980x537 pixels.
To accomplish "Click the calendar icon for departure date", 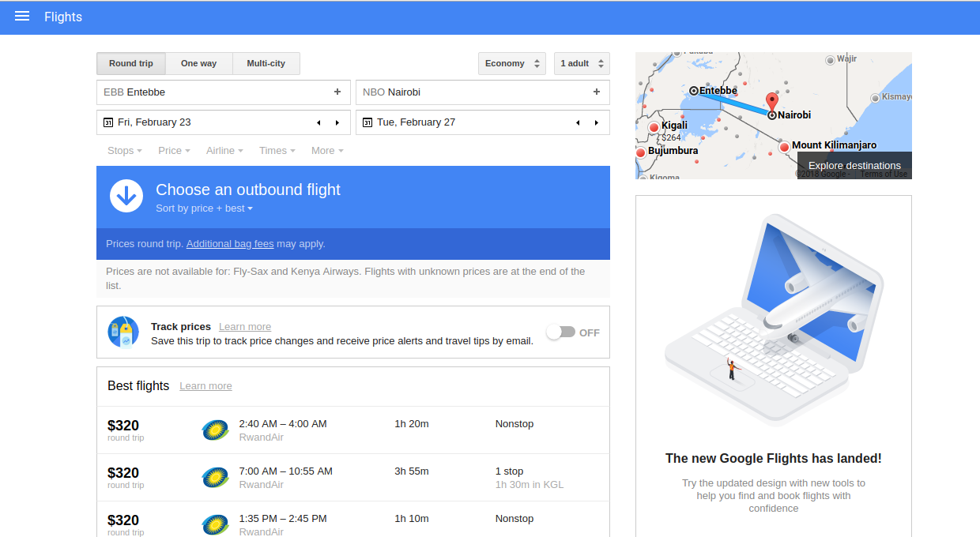I will (x=108, y=122).
